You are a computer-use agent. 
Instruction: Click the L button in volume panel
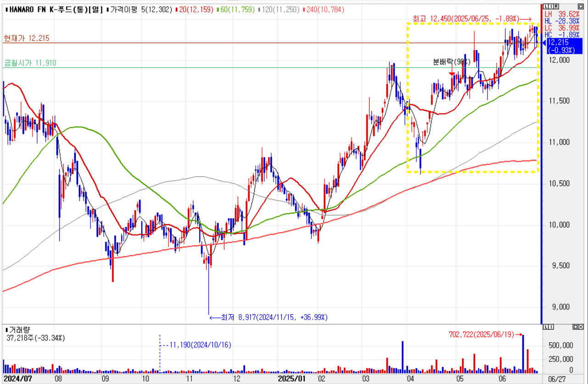(545, 327)
